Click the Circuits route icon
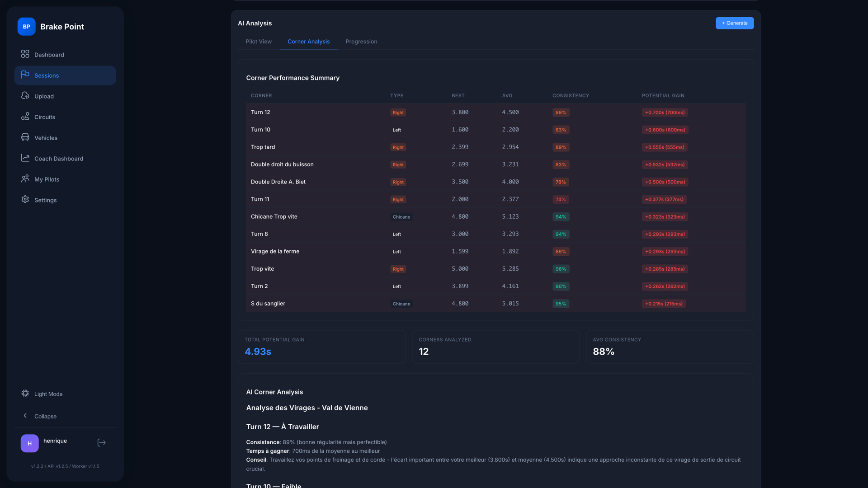 pyautogui.click(x=25, y=117)
